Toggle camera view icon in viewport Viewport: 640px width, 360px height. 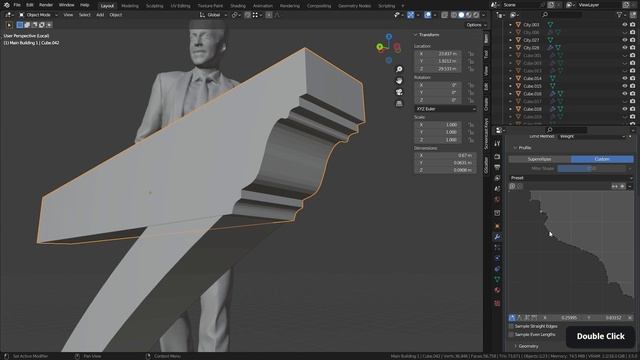point(399,92)
